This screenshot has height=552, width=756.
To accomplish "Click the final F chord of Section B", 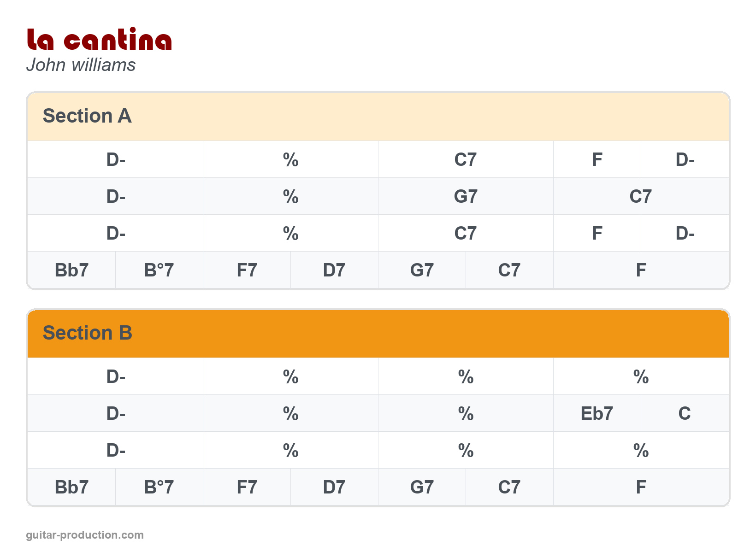I will coord(641,487).
